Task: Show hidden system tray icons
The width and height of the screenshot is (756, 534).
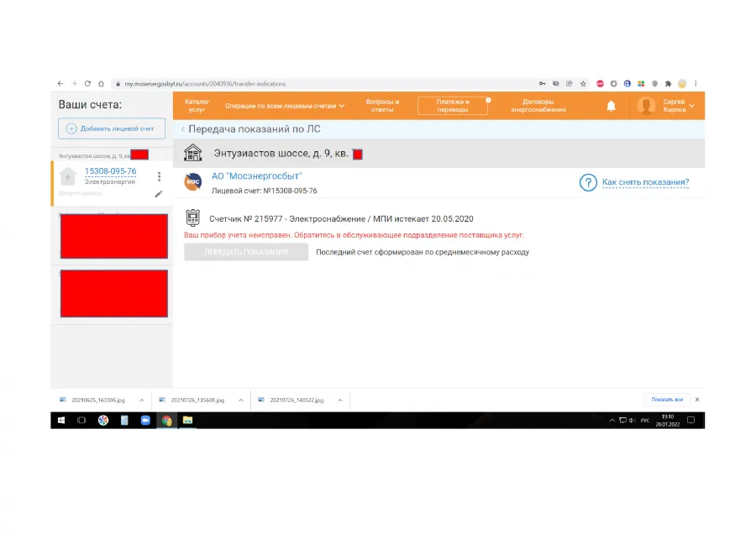Action: (612, 421)
